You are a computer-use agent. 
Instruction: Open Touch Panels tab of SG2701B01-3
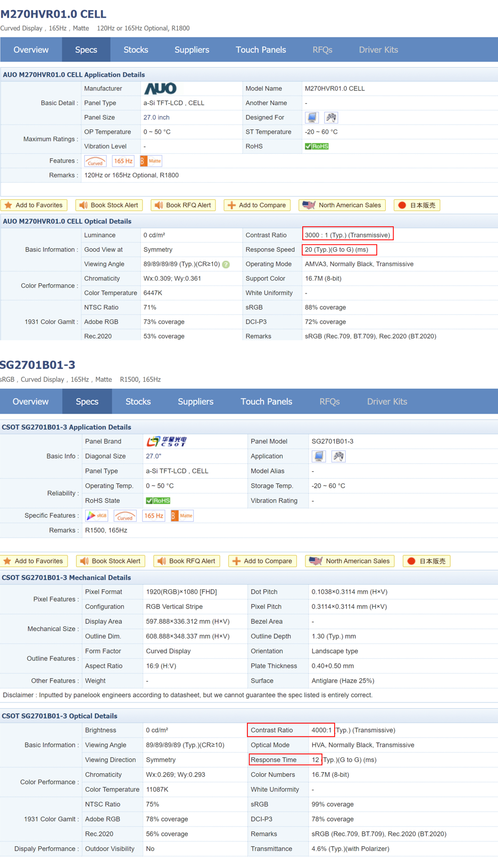[266, 402]
